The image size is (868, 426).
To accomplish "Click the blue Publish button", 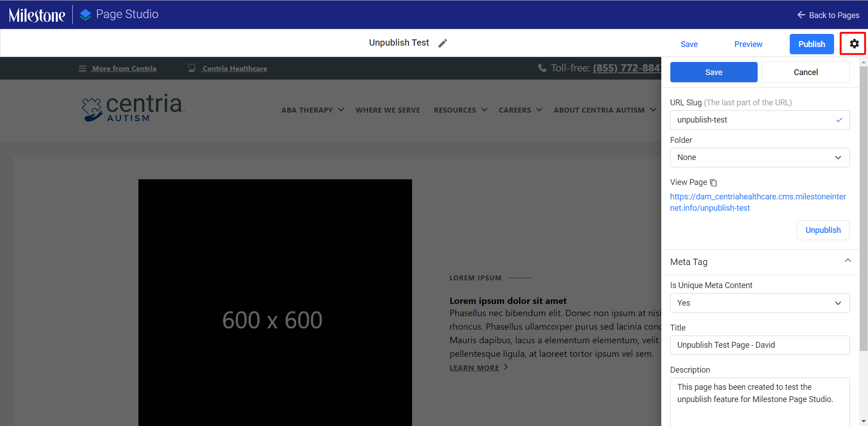I will pos(811,44).
